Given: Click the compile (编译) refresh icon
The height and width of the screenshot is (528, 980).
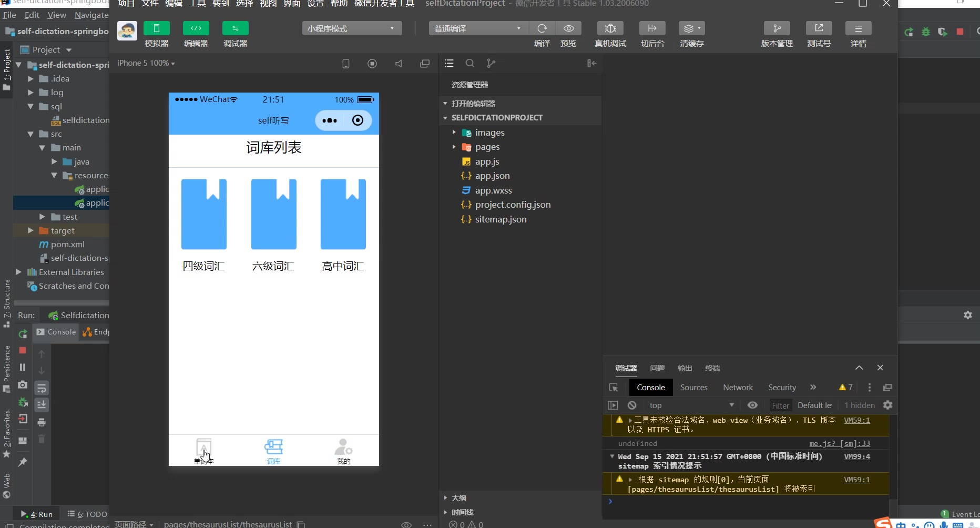Looking at the screenshot, I should 542,28.
